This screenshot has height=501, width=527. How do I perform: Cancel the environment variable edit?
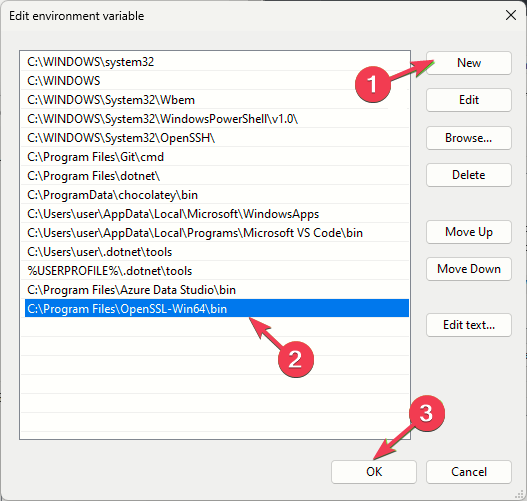tap(469, 472)
